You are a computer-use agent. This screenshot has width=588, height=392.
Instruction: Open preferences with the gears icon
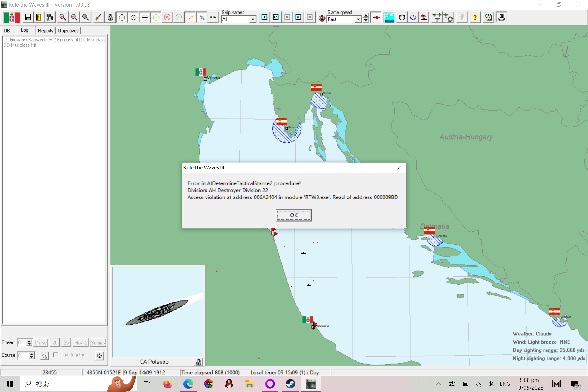pos(50,18)
